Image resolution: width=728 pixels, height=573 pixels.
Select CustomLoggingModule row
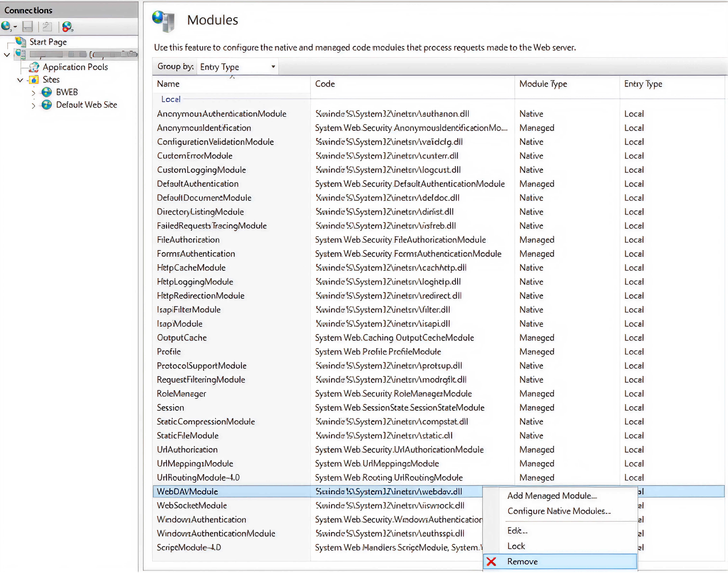[x=438, y=170]
